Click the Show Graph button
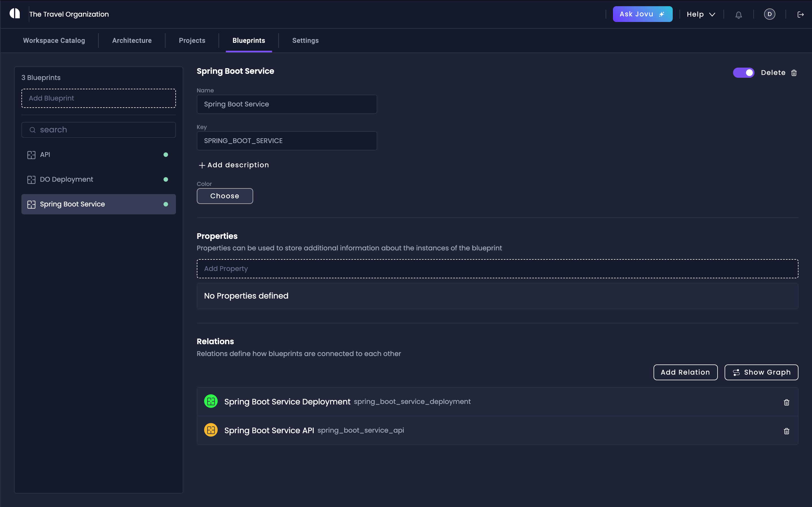Viewport: 812px width, 507px height. pos(761,372)
